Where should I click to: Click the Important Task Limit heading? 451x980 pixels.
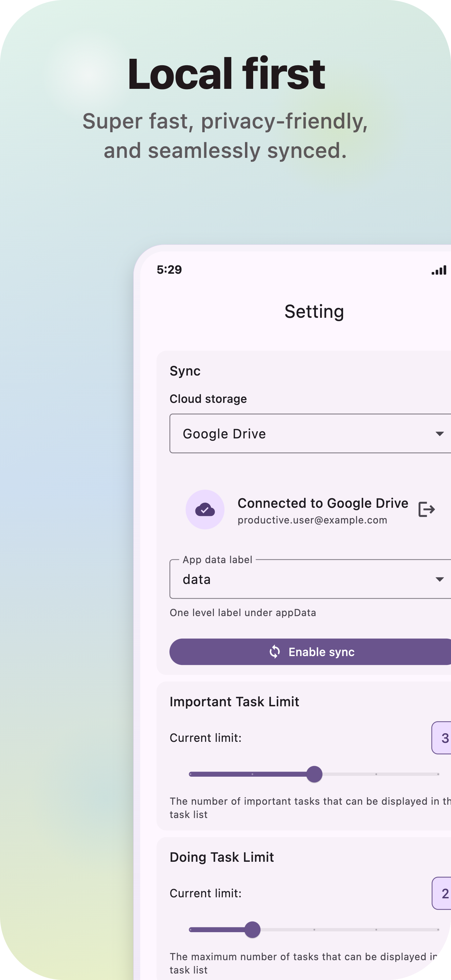234,702
